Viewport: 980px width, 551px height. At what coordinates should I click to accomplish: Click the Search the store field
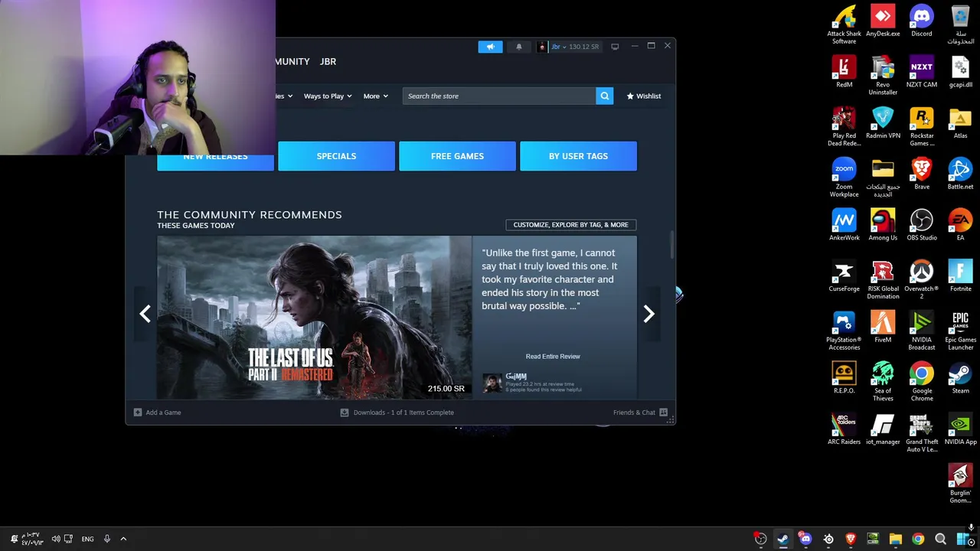pos(499,96)
